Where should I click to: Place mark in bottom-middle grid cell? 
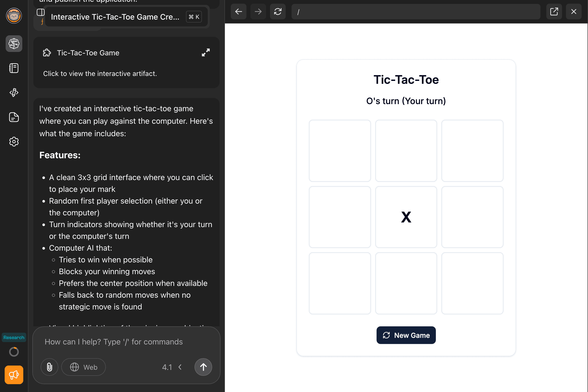coord(406,283)
